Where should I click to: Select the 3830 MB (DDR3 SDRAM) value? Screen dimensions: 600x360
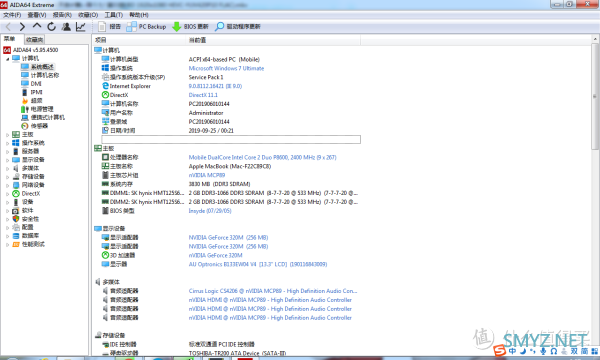pos(219,184)
